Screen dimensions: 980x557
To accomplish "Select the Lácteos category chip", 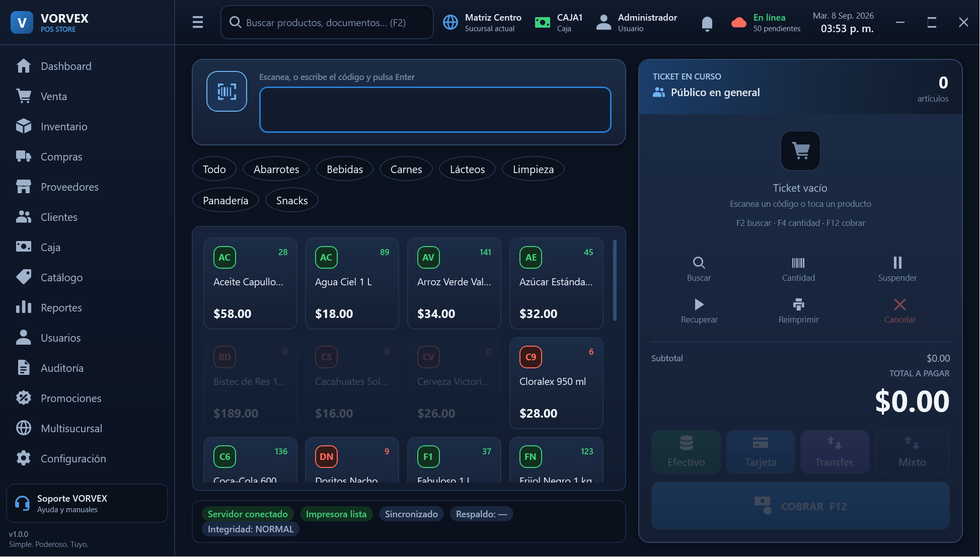I will (467, 169).
